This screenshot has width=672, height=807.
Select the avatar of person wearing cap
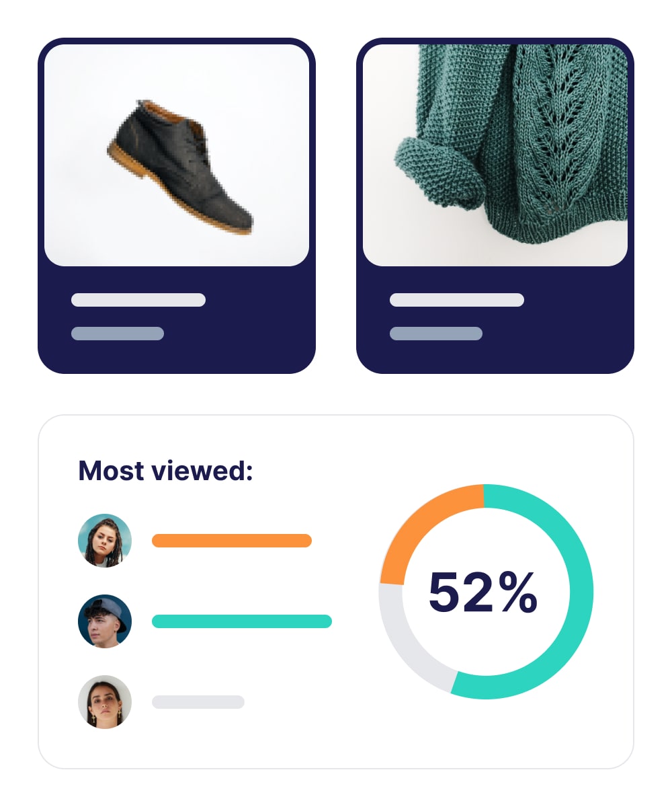pos(105,621)
